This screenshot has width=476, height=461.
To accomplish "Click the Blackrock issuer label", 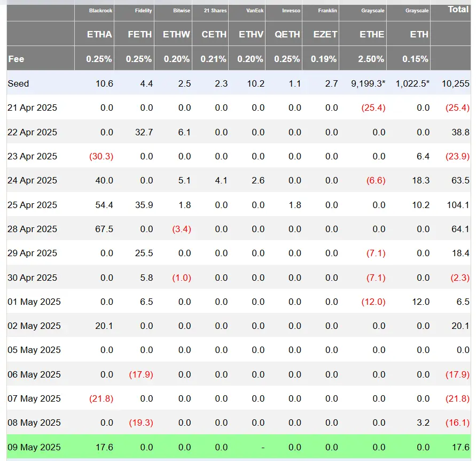I will [100, 11].
